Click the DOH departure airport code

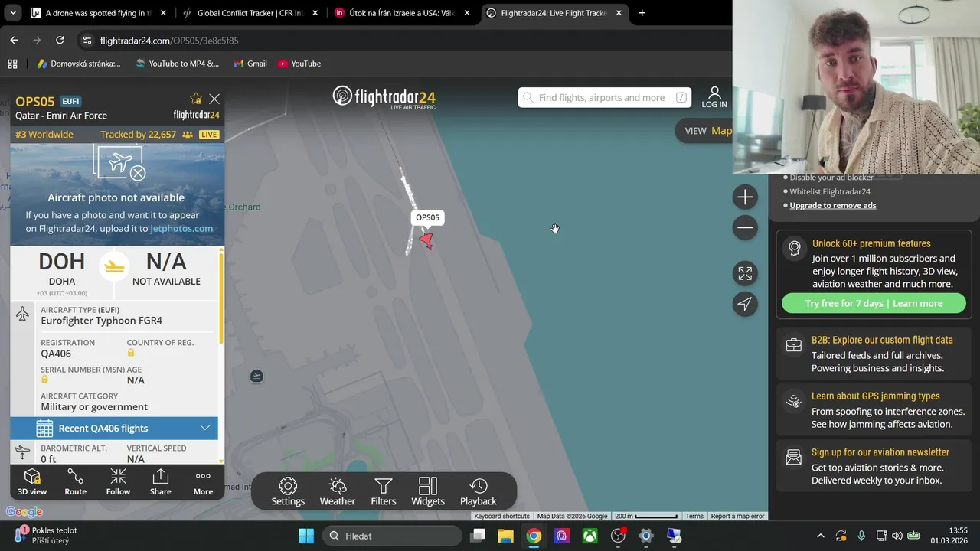[x=62, y=261]
